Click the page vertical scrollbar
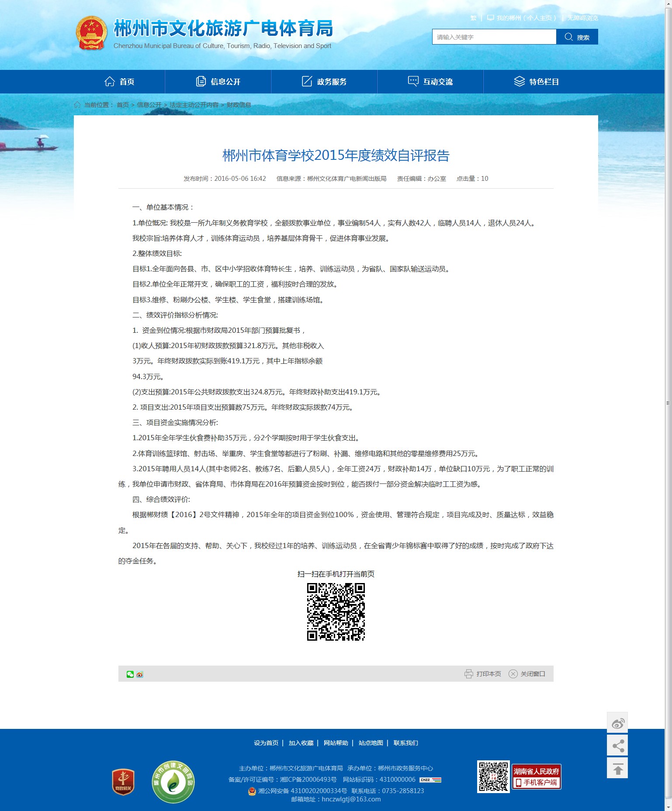 point(668,403)
